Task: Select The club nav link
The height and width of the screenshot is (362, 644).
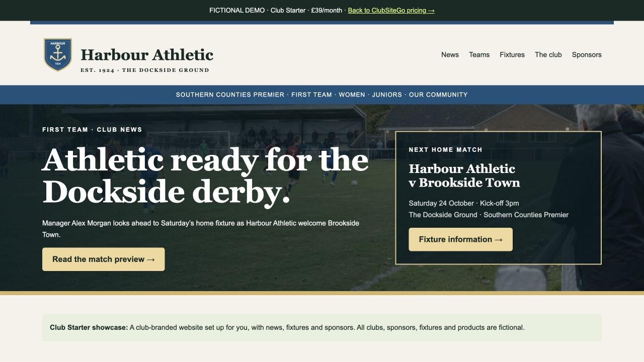Action: pos(548,55)
